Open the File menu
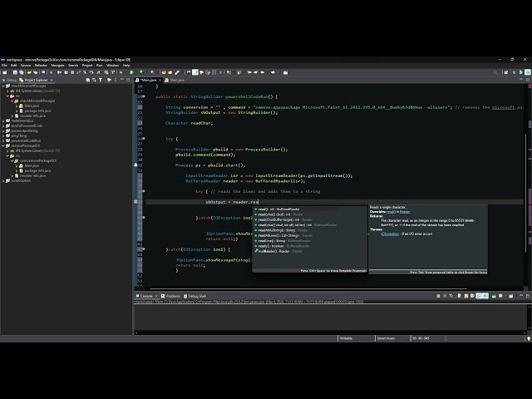 [x=4, y=65]
